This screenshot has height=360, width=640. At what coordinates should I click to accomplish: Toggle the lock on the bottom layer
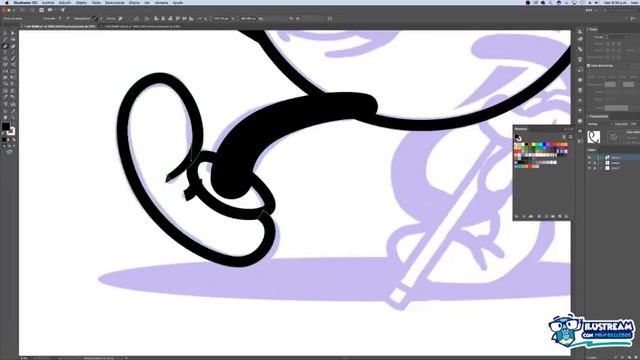(x=595, y=168)
